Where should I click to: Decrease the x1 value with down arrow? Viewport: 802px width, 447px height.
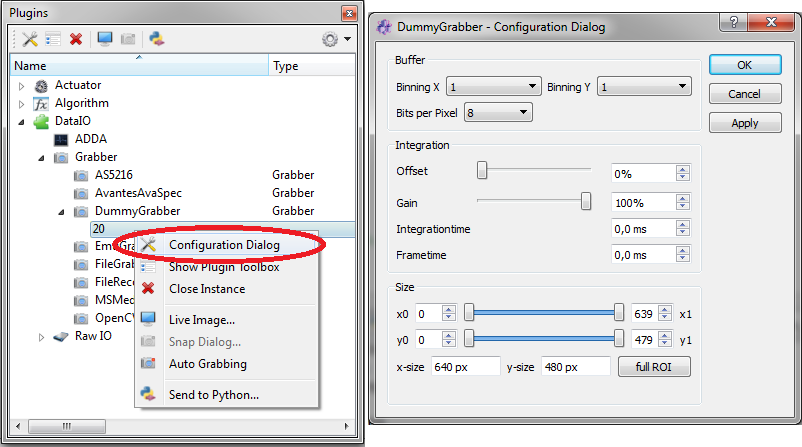[665, 318]
